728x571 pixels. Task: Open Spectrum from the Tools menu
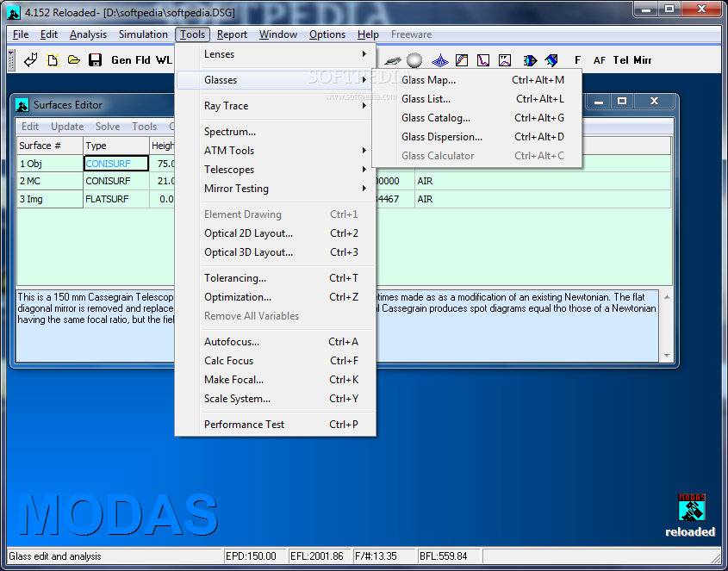point(276,132)
